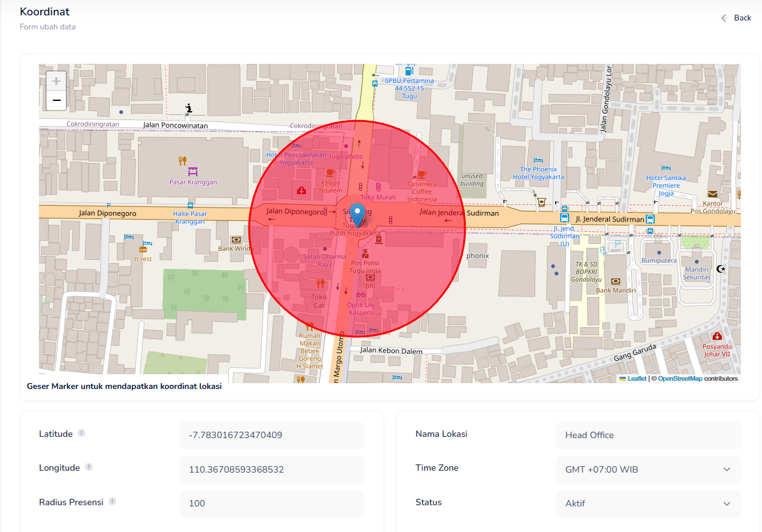Click the Radius Presensi value field
Screen dimensions: 762x532
coord(271,503)
